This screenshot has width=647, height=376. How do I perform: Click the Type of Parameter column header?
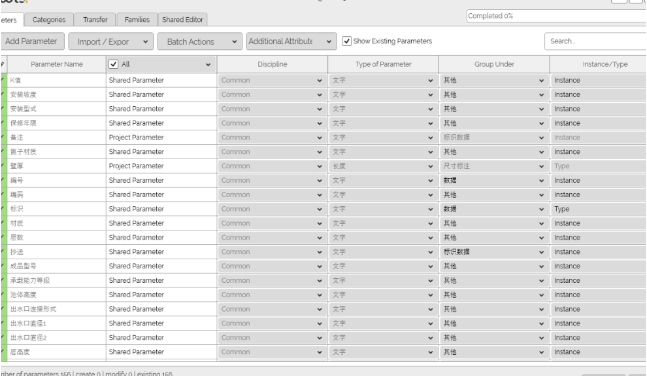point(383,64)
